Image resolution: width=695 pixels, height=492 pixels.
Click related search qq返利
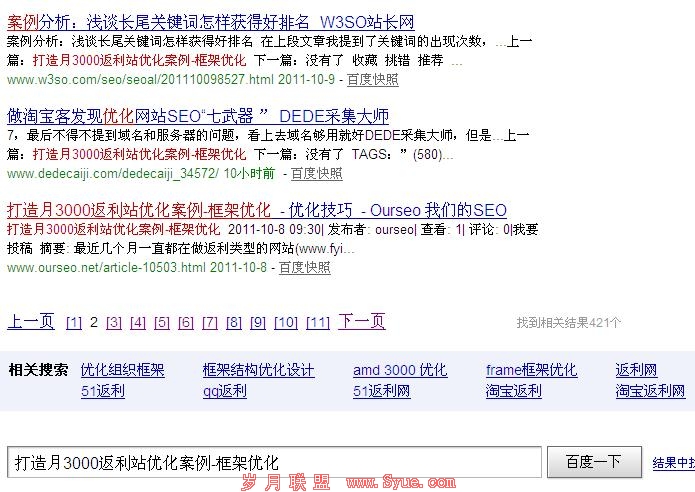(224, 391)
